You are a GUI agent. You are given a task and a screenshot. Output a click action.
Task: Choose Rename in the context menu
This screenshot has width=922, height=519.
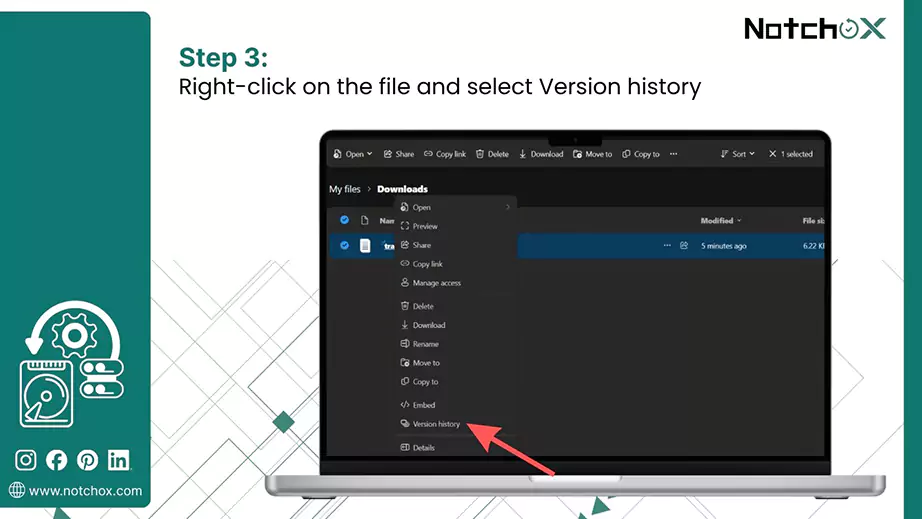(456, 344)
